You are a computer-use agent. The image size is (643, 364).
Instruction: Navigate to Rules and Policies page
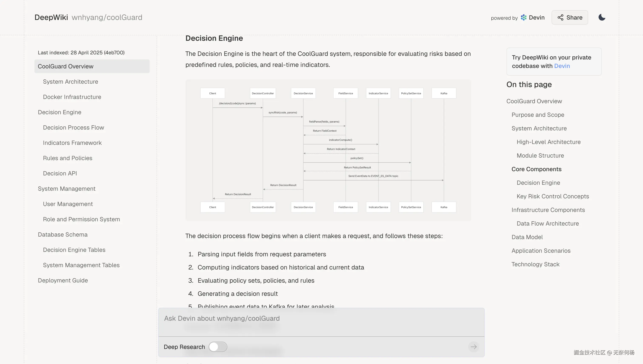click(68, 158)
